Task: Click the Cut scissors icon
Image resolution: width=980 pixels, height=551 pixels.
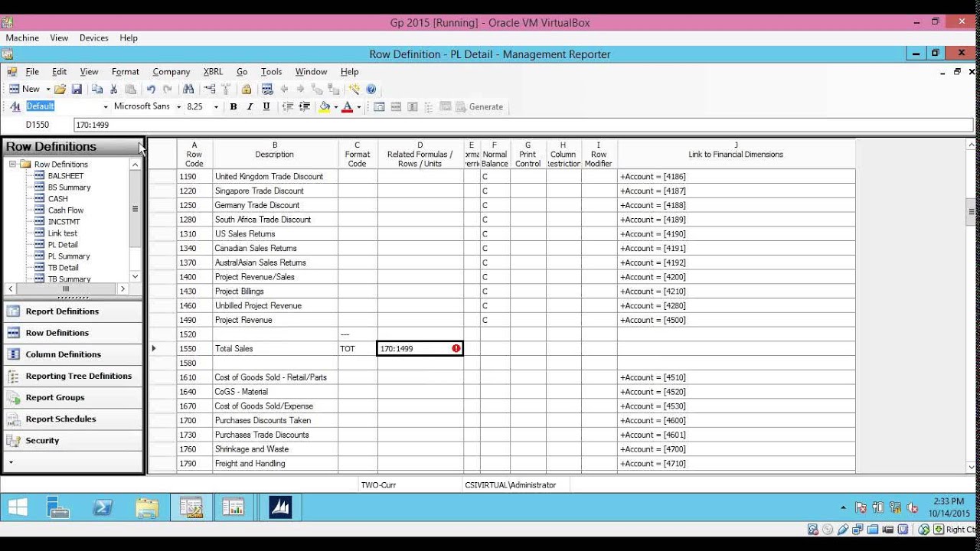Action: click(x=114, y=90)
